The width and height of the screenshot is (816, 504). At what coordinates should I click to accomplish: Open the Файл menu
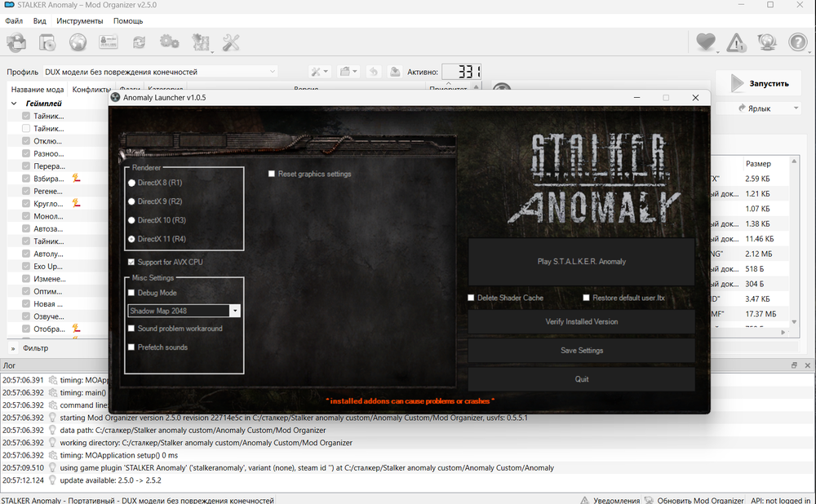coord(13,21)
